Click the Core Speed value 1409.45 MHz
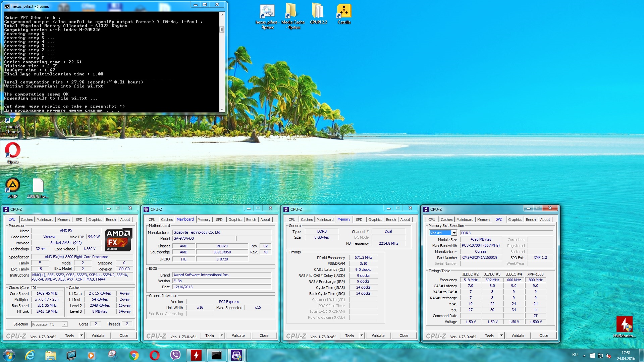 click(x=47, y=294)
